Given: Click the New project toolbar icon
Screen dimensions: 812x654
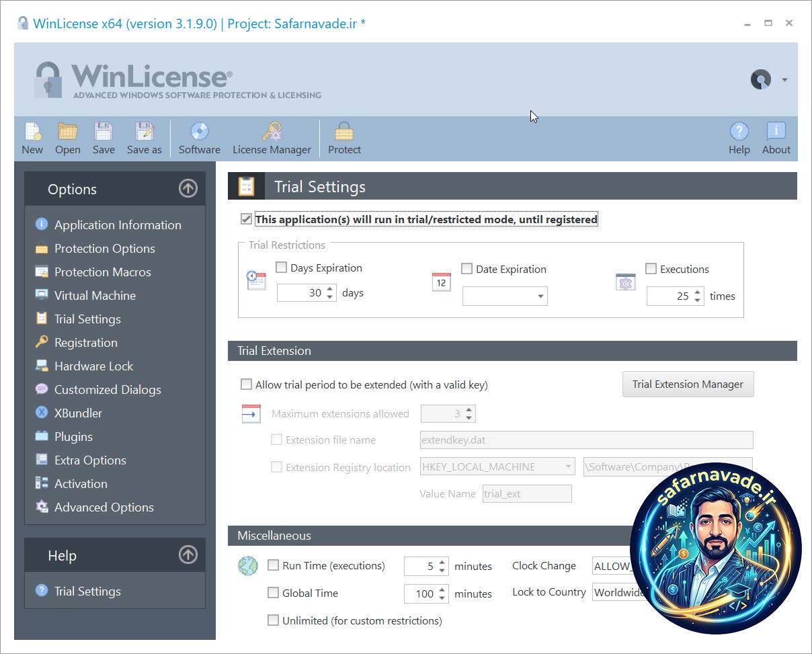Looking at the screenshot, I should [32, 132].
